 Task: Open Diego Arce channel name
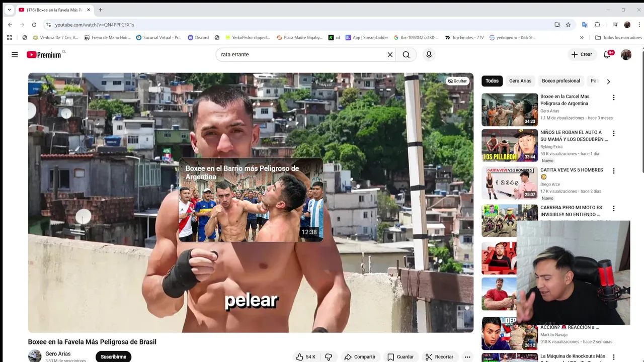pos(550,185)
